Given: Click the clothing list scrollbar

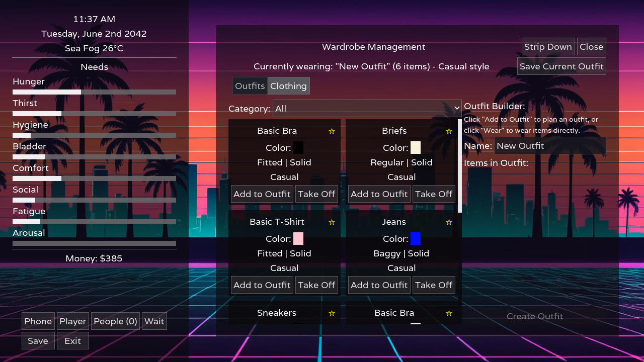Looking at the screenshot, I should [x=460, y=166].
